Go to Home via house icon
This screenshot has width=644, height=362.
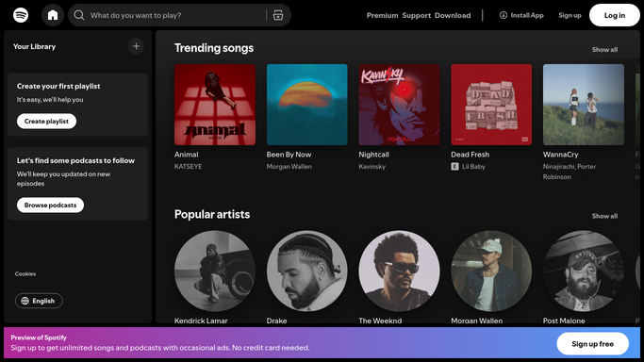53,15
